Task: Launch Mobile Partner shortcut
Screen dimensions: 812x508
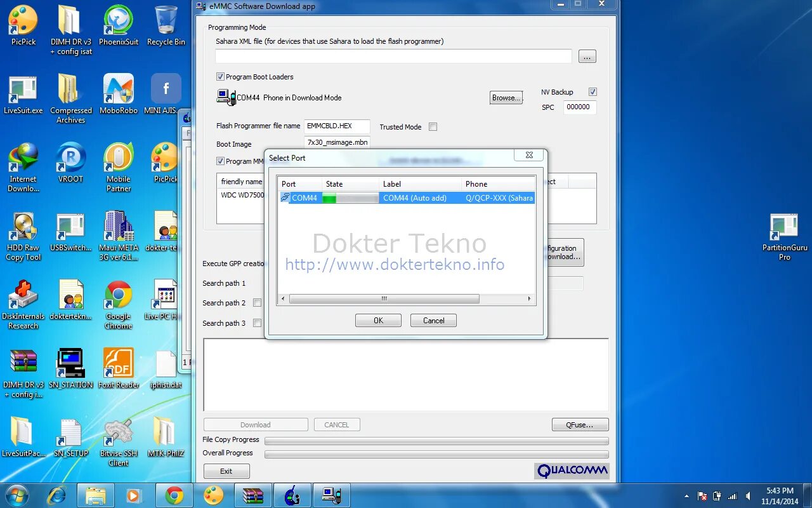Action: tap(119, 168)
